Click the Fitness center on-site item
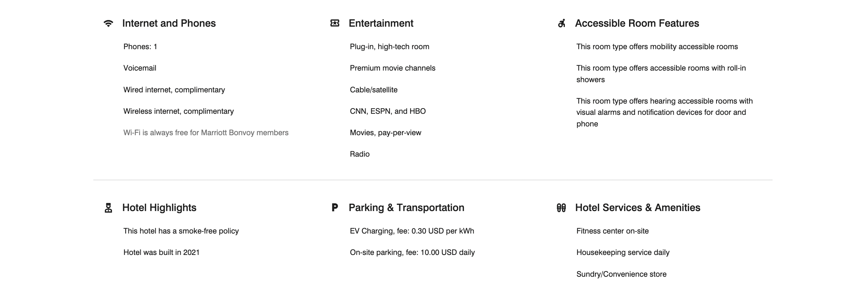The height and width of the screenshot is (302, 868). click(612, 231)
